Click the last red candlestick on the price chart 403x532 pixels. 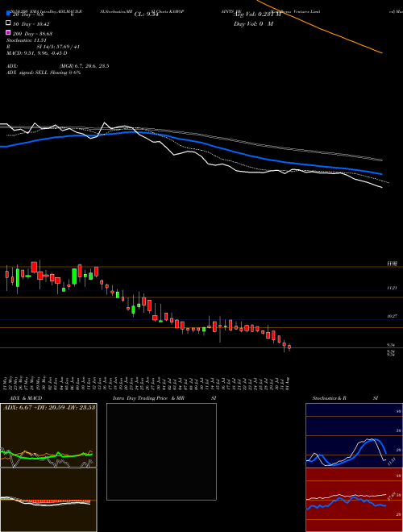[289, 347]
